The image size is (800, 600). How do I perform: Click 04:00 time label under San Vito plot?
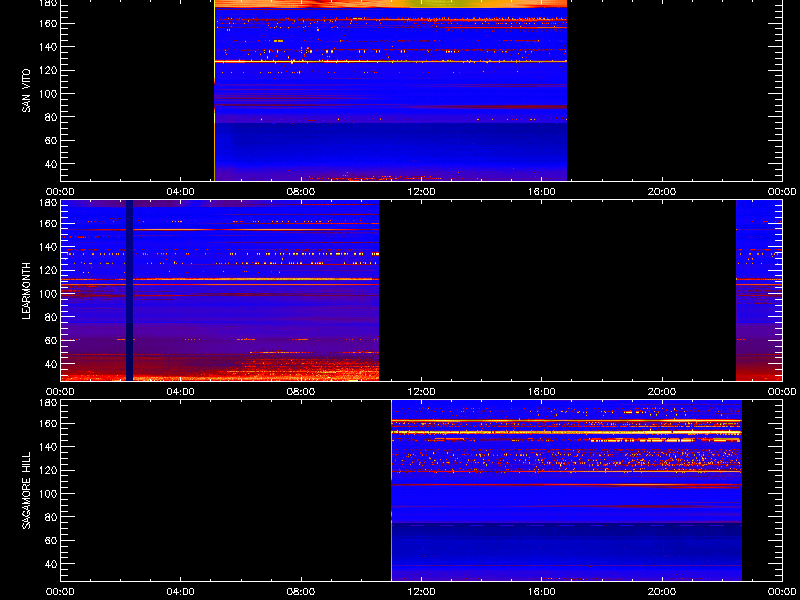click(x=181, y=192)
